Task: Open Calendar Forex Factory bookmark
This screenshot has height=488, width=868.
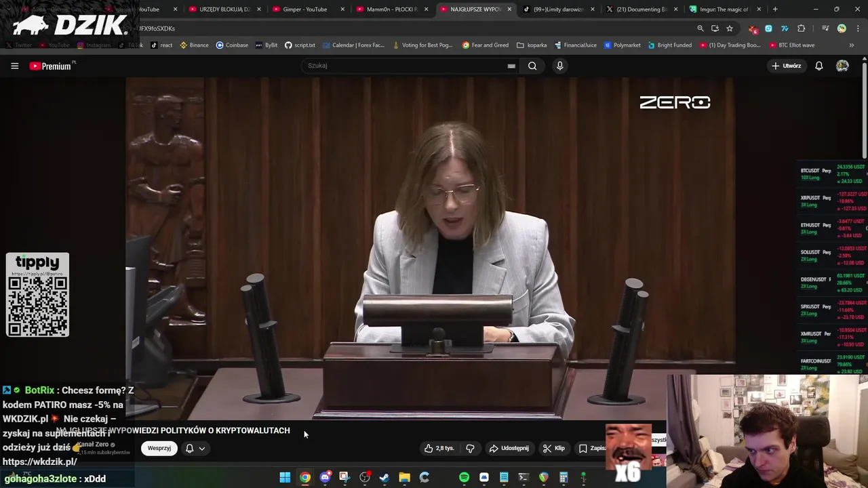Action: pos(354,45)
